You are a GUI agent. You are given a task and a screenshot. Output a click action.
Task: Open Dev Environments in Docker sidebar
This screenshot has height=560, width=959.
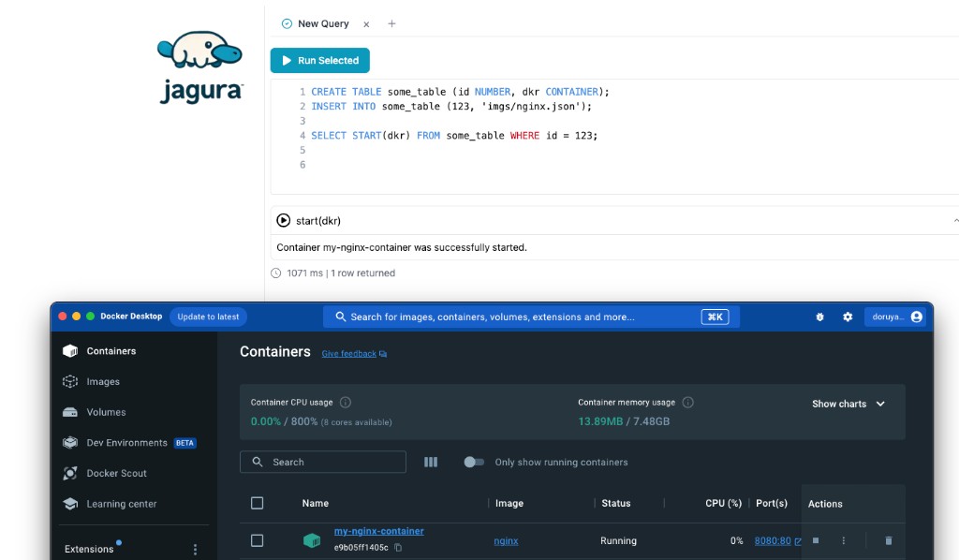pos(126,443)
